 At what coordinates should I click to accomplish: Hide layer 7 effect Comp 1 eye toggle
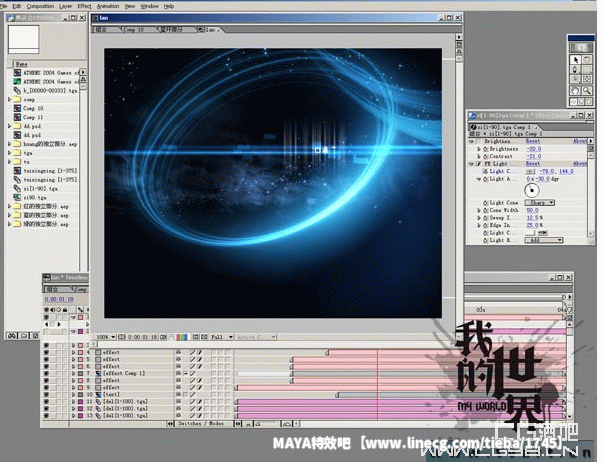click(x=46, y=373)
